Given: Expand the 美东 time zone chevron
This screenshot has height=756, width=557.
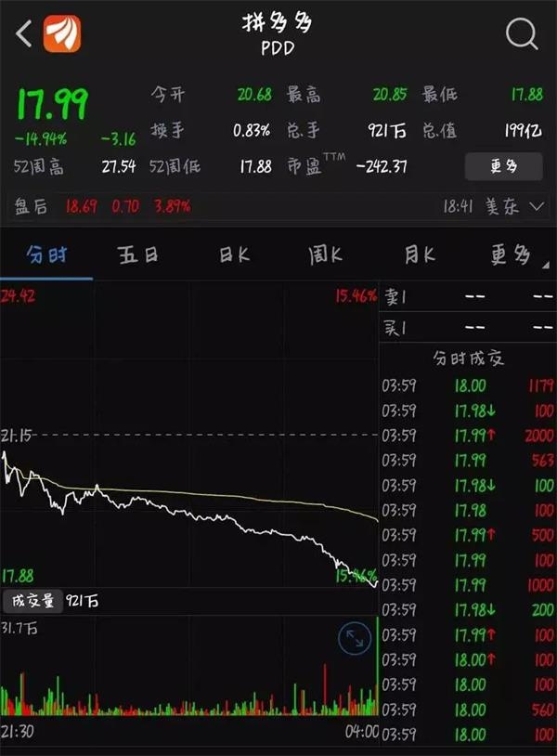Looking at the screenshot, I should (537, 207).
